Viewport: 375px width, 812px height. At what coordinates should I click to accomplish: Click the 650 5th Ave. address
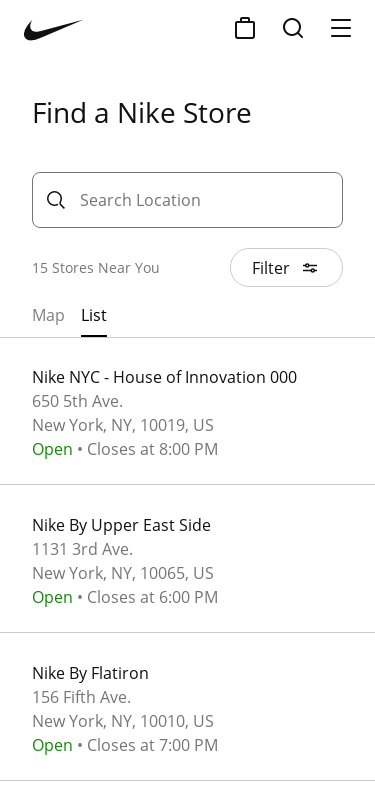(x=78, y=401)
